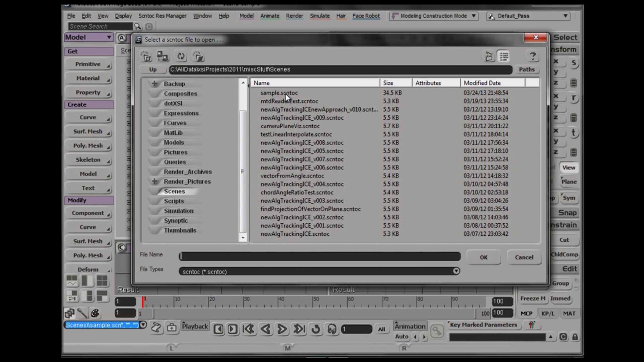
Task: Toggle the View transform mode
Action: click(569, 168)
